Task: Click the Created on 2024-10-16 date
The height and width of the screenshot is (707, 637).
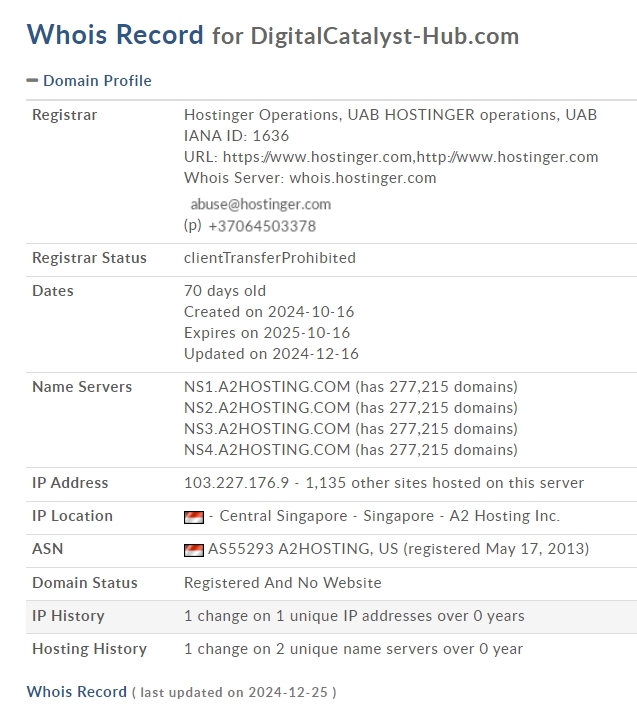Action: pyautogui.click(x=269, y=312)
